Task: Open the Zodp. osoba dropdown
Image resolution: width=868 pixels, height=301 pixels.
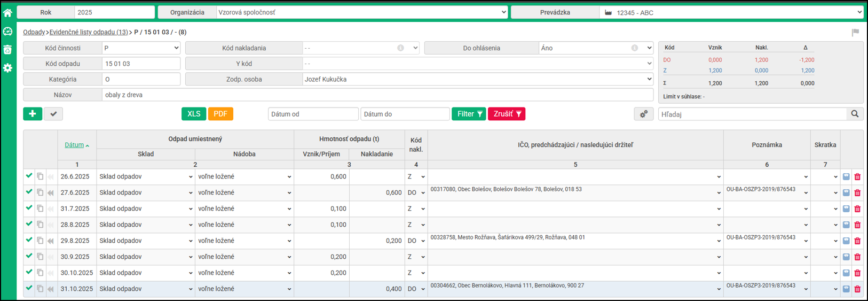Action: 478,79
